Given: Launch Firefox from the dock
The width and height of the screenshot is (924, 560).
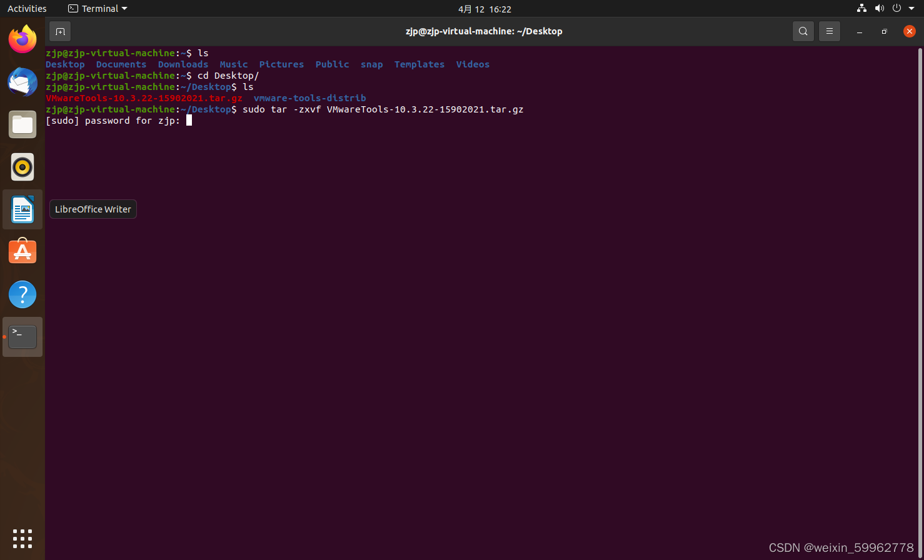Looking at the screenshot, I should coord(23,40).
